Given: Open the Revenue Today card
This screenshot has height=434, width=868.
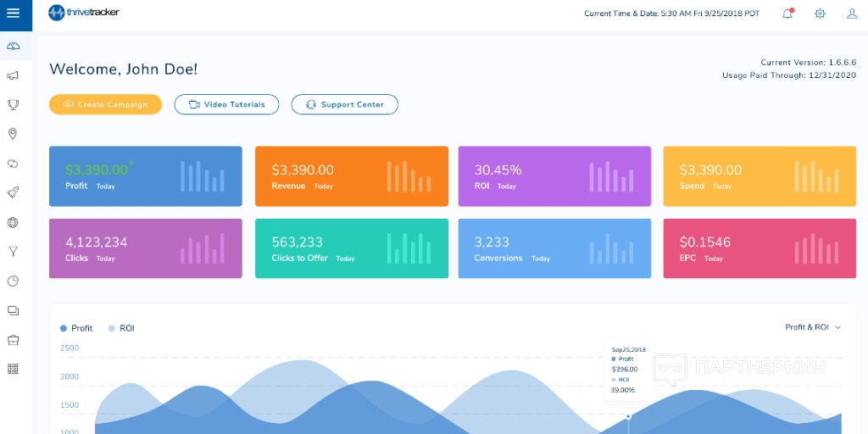Looking at the screenshot, I should coord(352,176).
